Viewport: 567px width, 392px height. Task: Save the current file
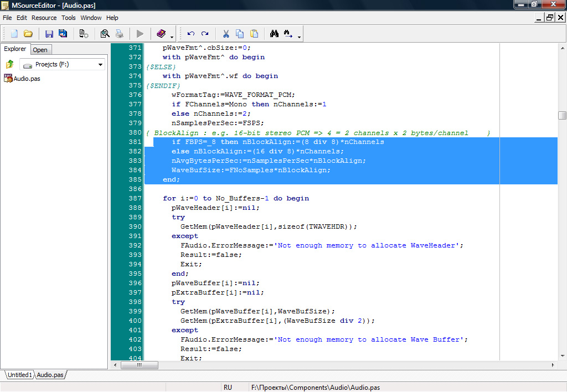(49, 34)
